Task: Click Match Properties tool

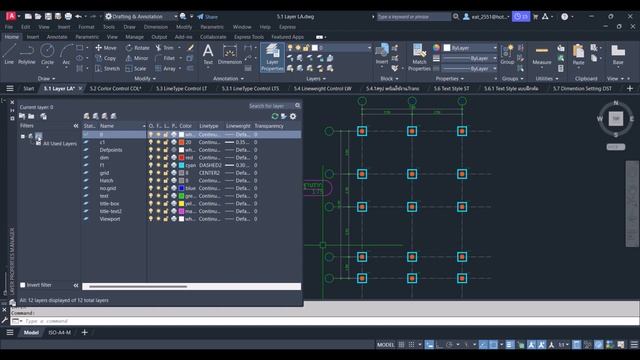Action: pyautogui.click(x=419, y=57)
